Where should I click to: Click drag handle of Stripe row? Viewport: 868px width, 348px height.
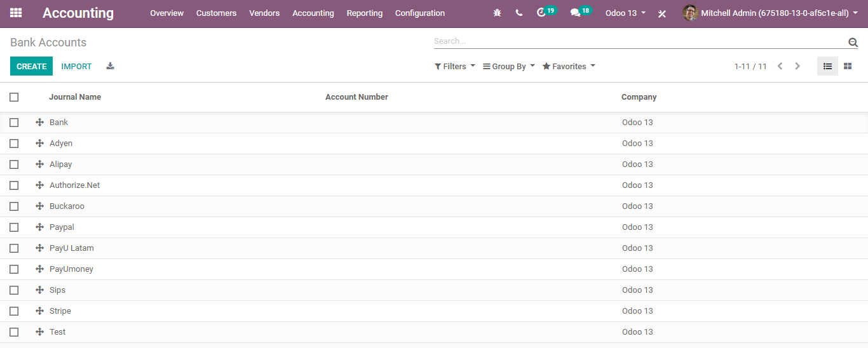coord(39,311)
